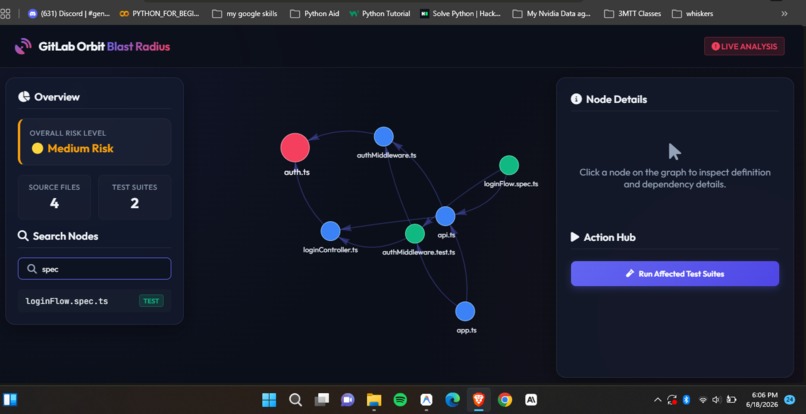This screenshot has height=414, width=806.
Task: Select the app.ts node
Action: pyautogui.click(x=465, y=311)
